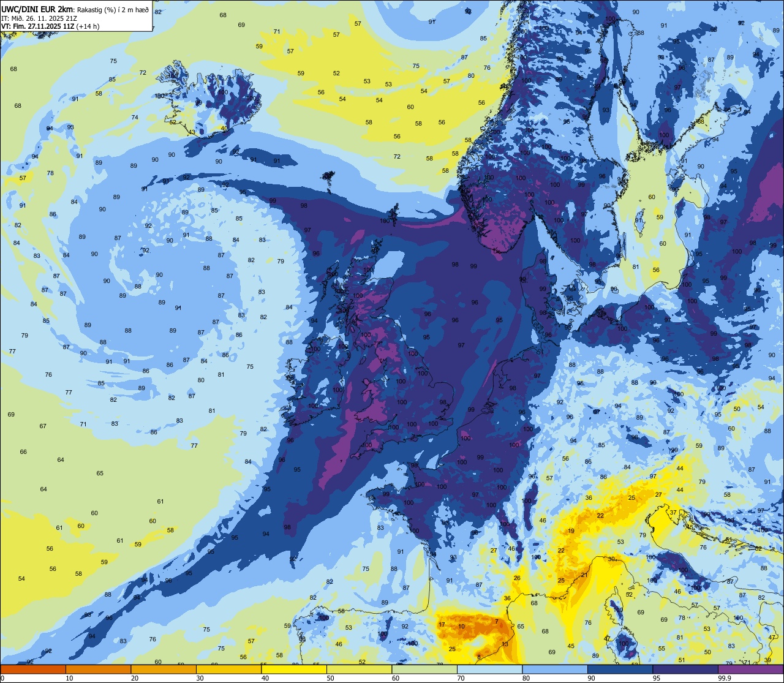This screenshot has width=784, height=683.
Task: Click the 80–90 light blue legend swatch
Action: click(x=555, y=670)
